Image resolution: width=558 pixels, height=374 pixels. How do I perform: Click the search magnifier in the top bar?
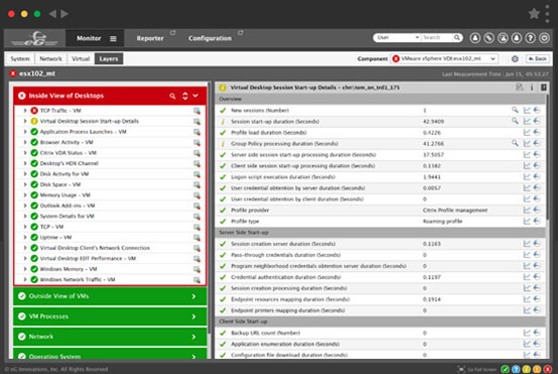(457, 37)
